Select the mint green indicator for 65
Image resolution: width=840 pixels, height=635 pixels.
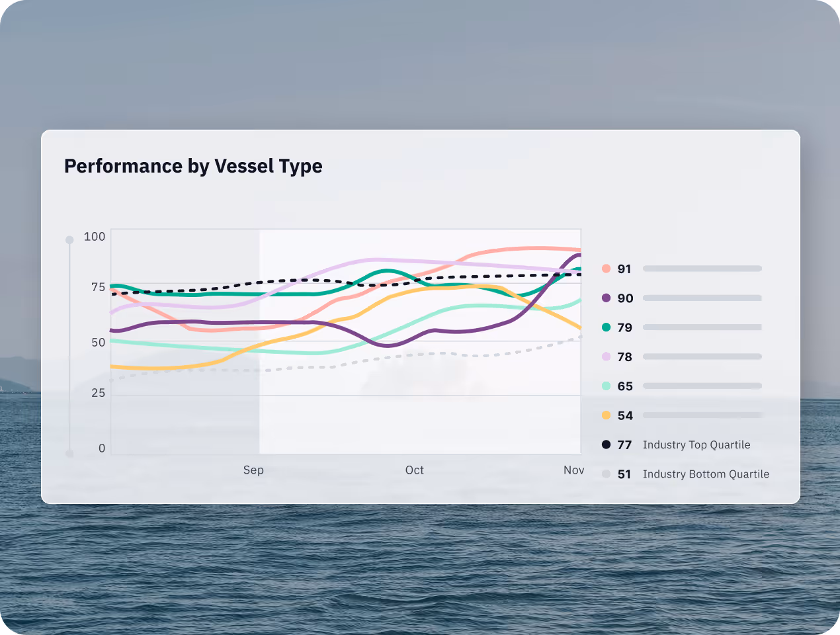click(x=605, y=386)
